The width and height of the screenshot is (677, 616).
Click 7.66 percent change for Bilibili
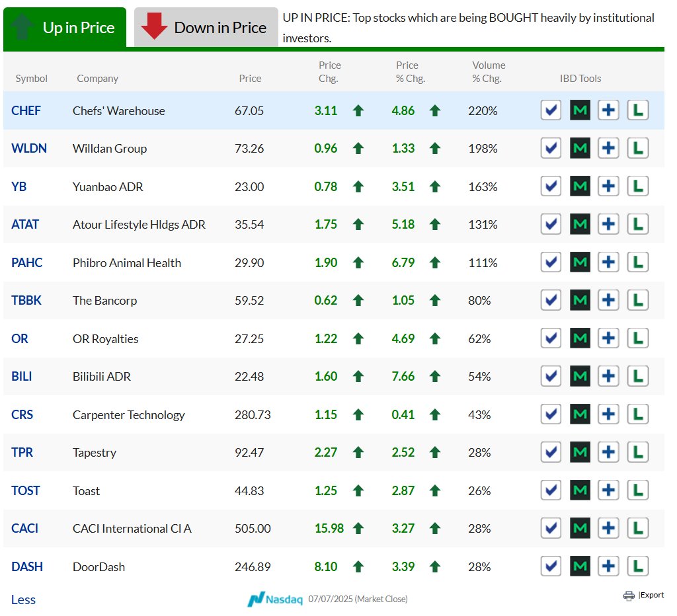click(x=403, y=377)
